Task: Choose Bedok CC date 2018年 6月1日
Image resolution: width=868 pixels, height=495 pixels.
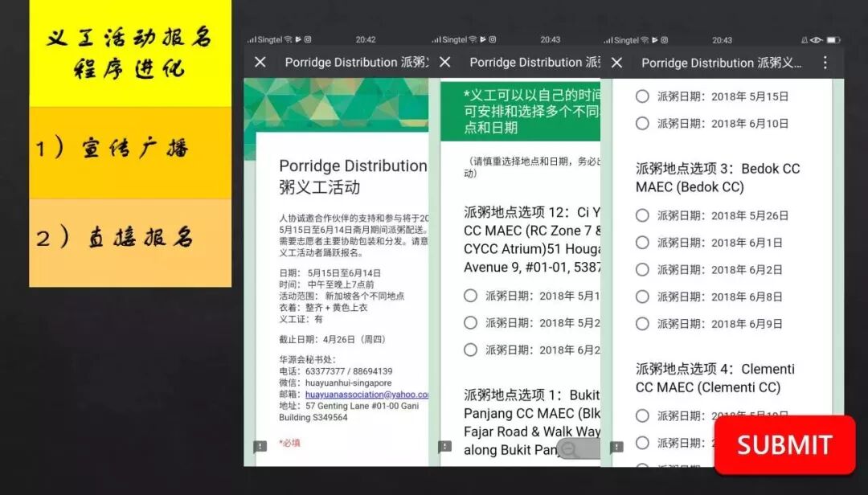Action: [x=642, y=243]
